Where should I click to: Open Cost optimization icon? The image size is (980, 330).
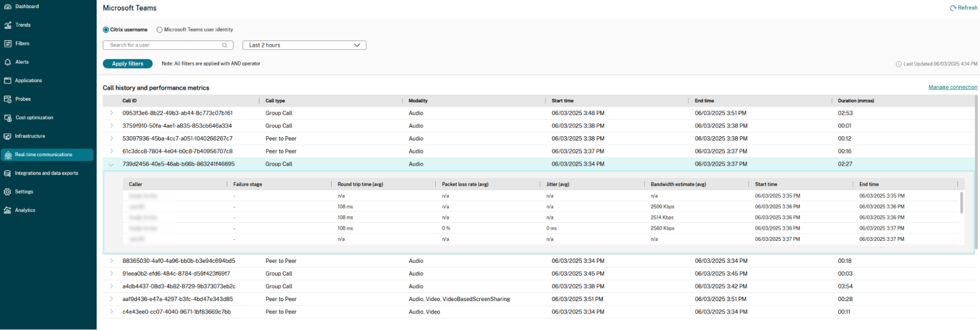[x=8, y=118]
